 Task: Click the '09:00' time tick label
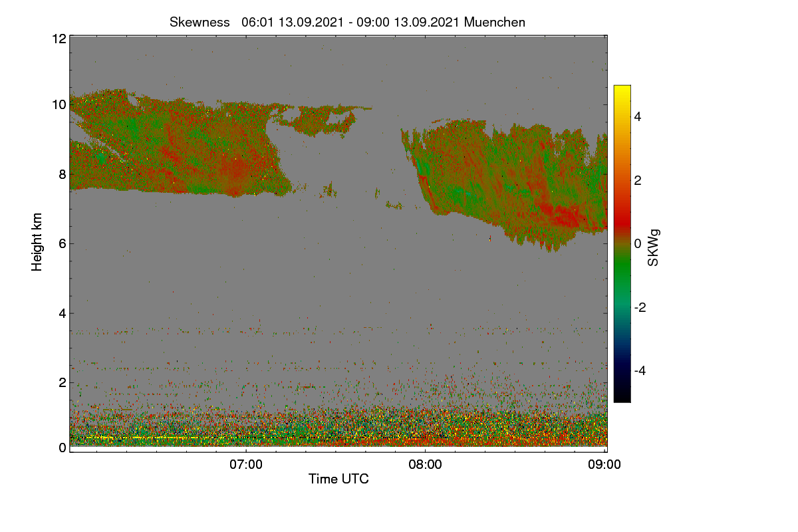(604, 465)
